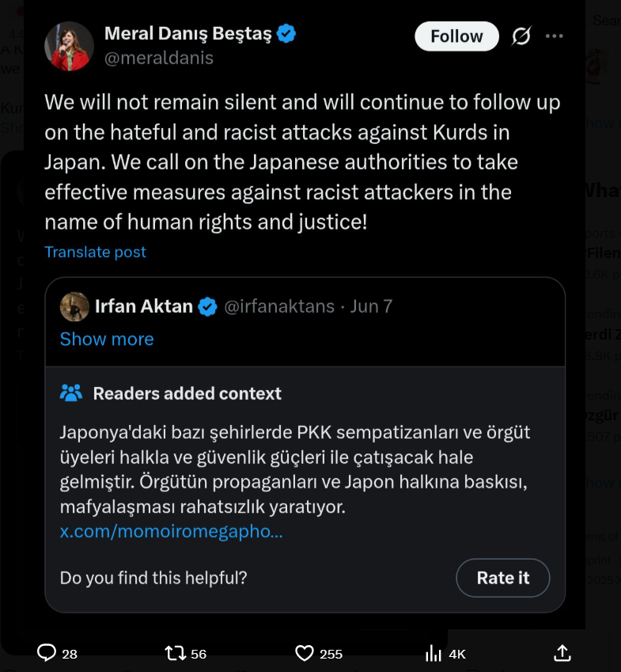Open the x.com link in the community note

click(x=171, y=533)
